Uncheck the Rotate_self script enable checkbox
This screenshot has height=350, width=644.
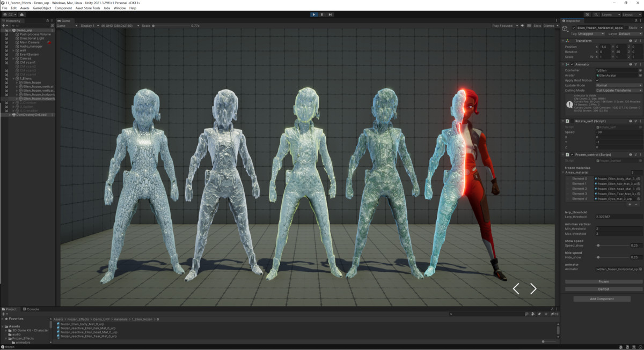[x=572, y=121]
